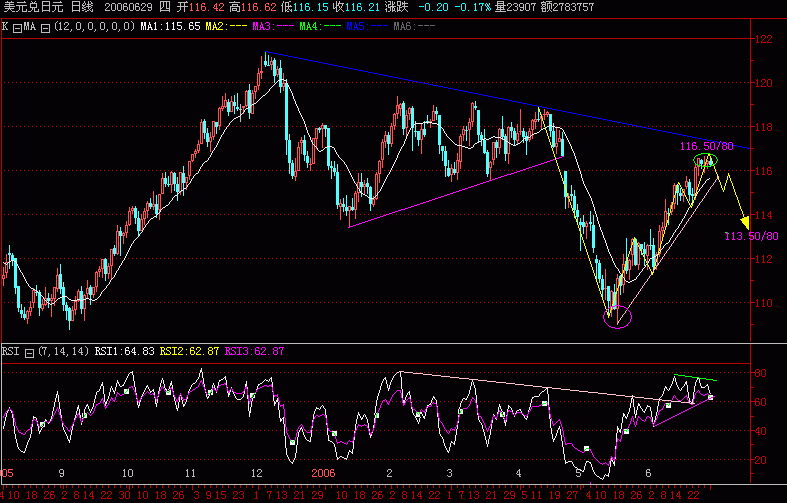The height and width of the screenshot is (503, 787).
Task: Click the 116.50/80 resistance annotation
Action: pos(706,146)
